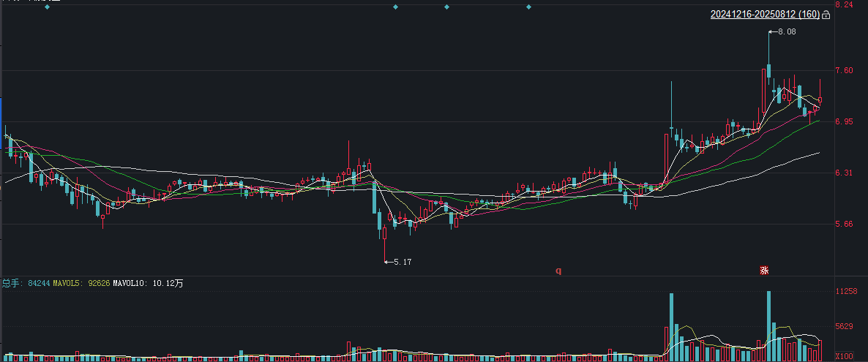This screenshot has height=362, width=868.
Task: Click the 7.60 price axis label
Action: [x=844, y=70]
